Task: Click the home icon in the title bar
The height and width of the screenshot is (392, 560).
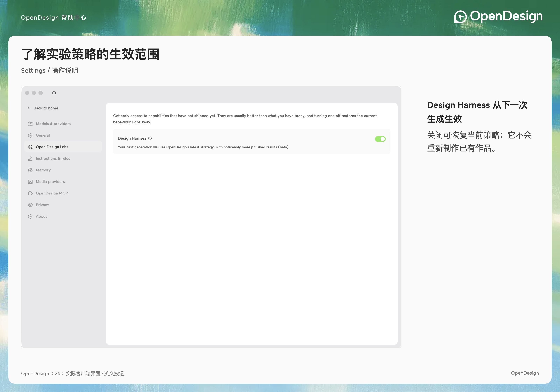Action: click(54, 93)
